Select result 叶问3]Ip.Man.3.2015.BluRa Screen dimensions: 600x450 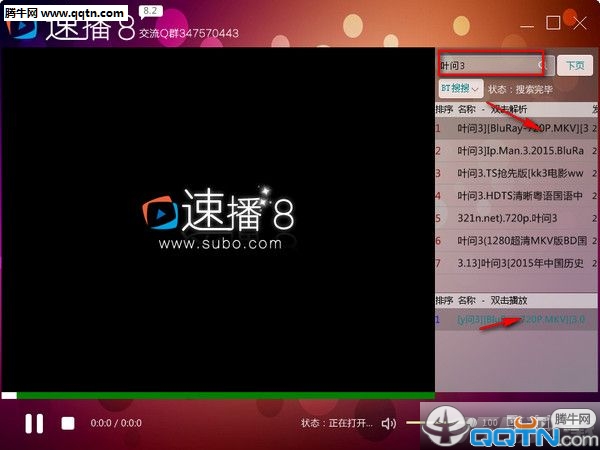(x=517, y=151)
